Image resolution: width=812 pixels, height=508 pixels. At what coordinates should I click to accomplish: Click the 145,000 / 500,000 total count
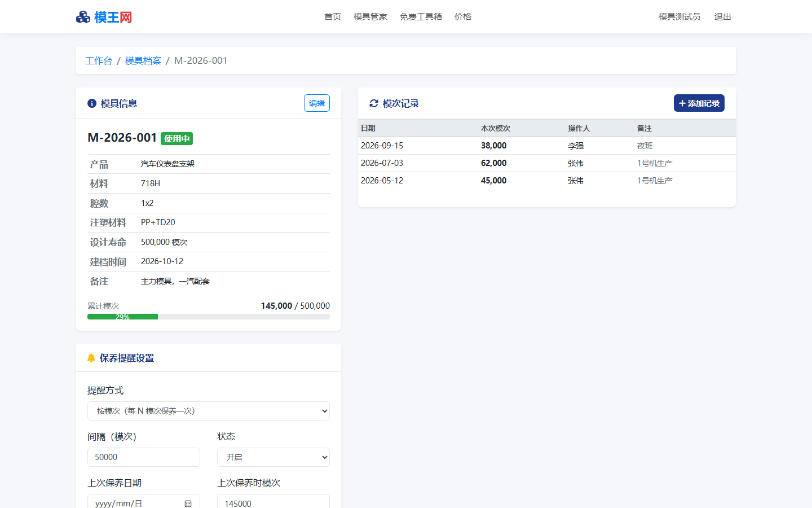295,306
